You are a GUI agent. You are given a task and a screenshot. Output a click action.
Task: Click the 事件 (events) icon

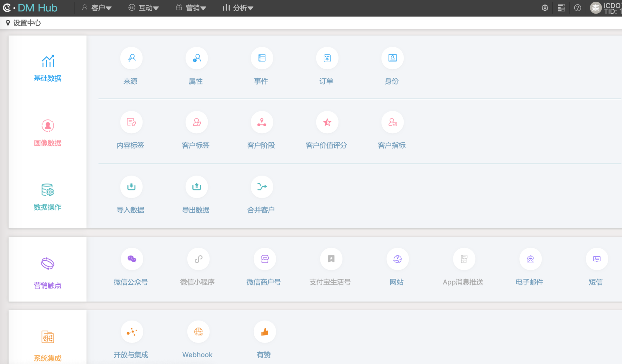coord(262,58)
